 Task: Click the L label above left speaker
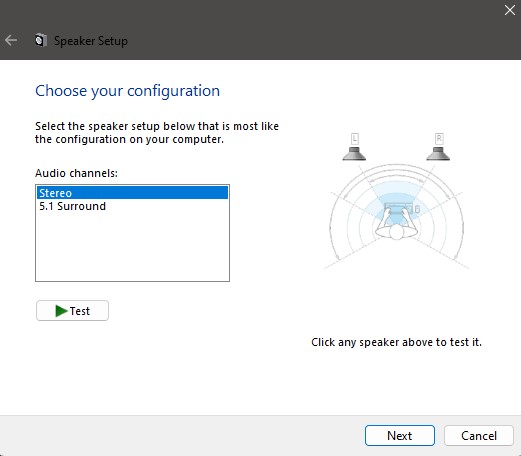pyautogui.click(x=355, y=139)
